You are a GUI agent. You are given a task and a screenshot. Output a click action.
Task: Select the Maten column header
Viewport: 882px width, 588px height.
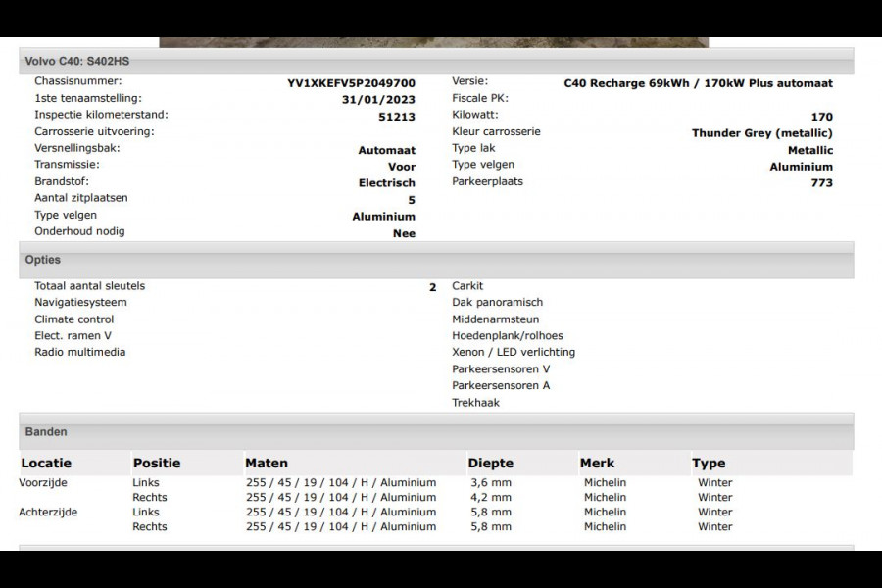click(267, 464)
